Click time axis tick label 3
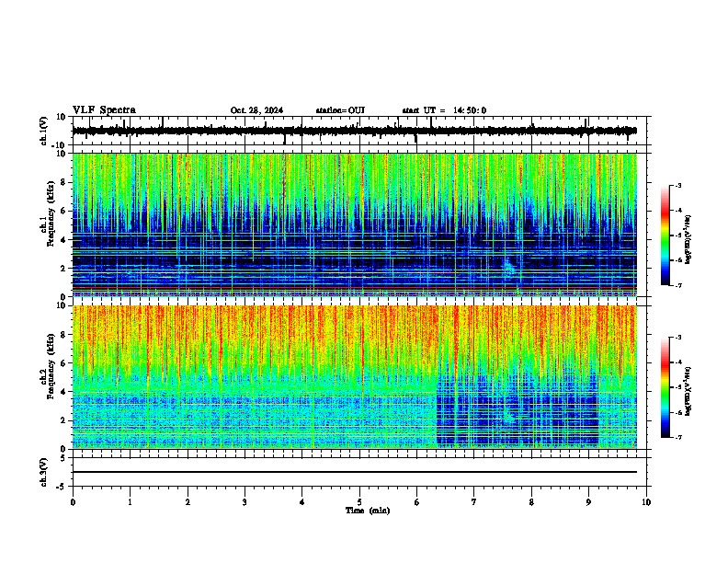This screenshot has height=563, width=728. point(245,502)
